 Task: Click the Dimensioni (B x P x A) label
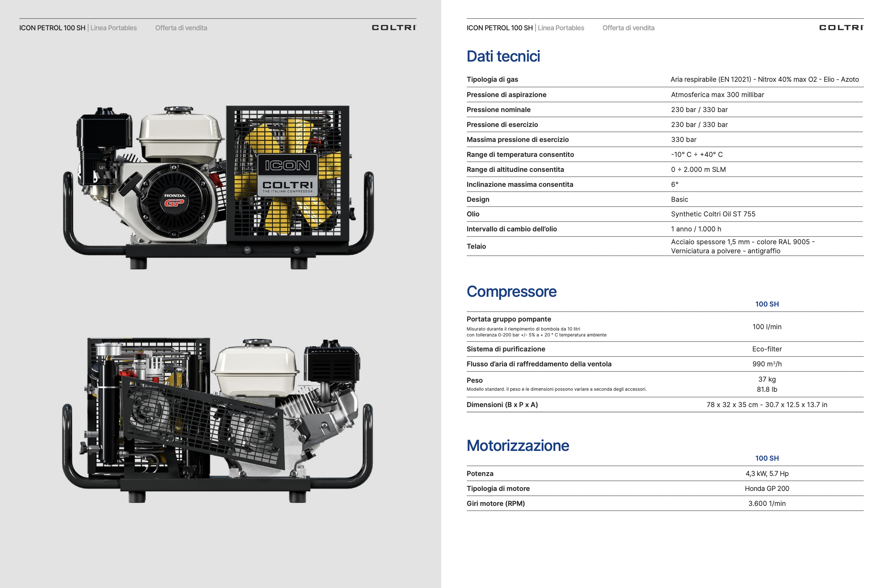click(502, 405)
